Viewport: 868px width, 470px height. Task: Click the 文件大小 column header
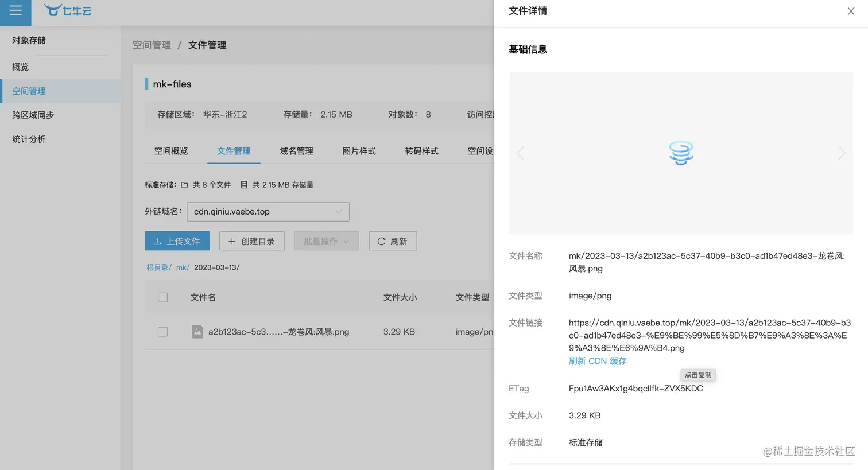tap(400, 297)
